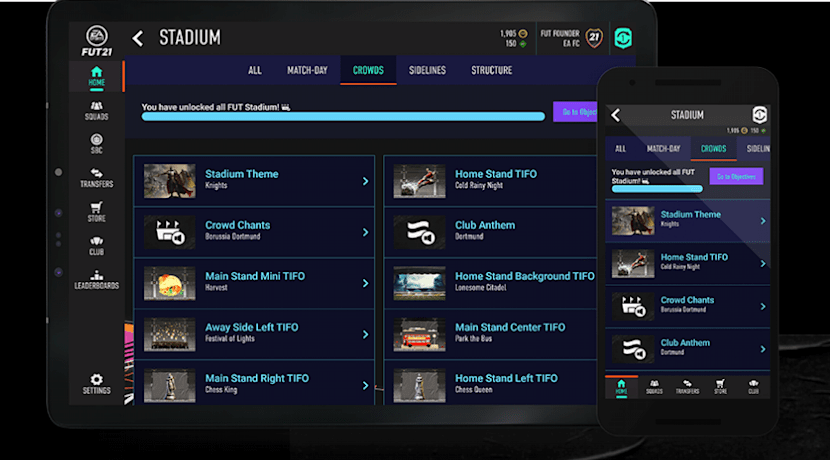Expand Crowd Chants chevron on phone
Viewport: 830px width, 460px height.
[763, 306]
